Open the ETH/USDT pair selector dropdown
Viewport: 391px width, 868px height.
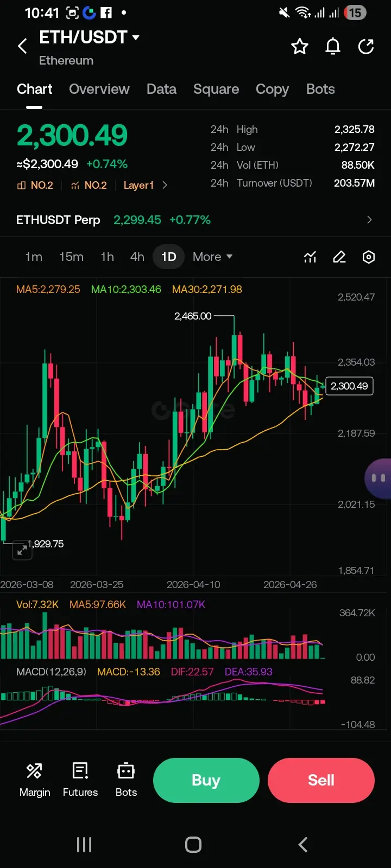tap(90, 37)
